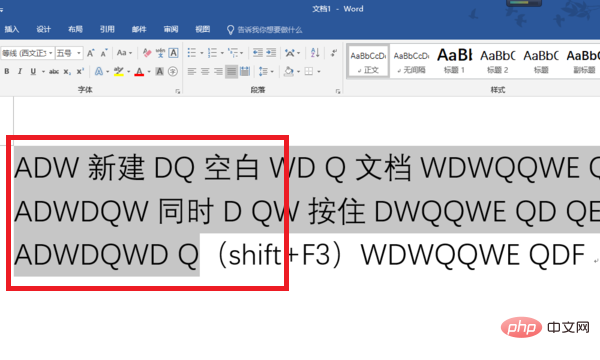Screen dimensions: 600x360
Task: Apply distributed alignment
Action: point(245,72)
